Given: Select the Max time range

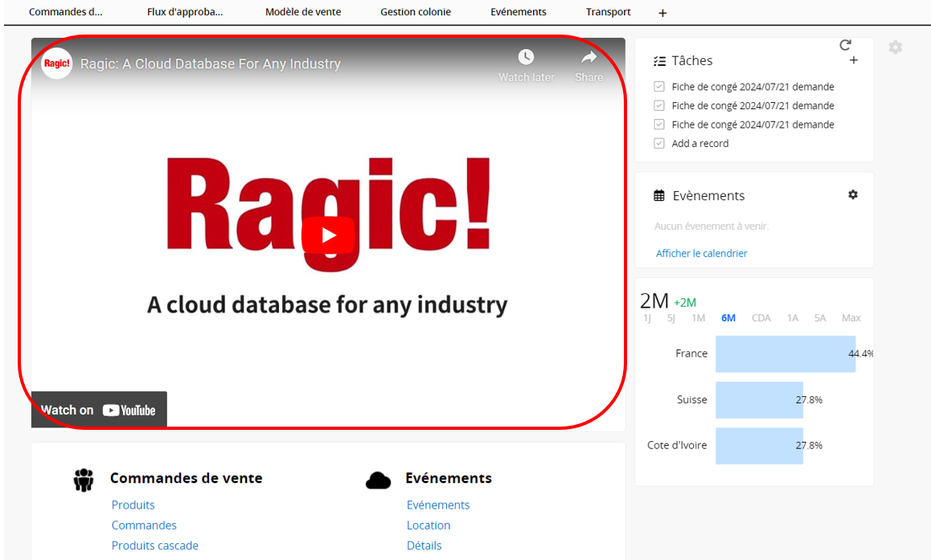Looking at the screenshot, I should (851, 318).
